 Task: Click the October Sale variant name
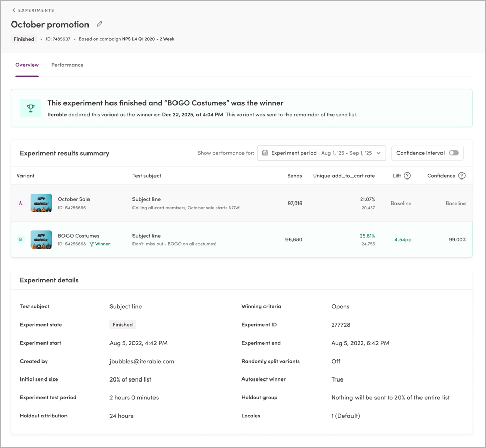click(x=74, y=199)
